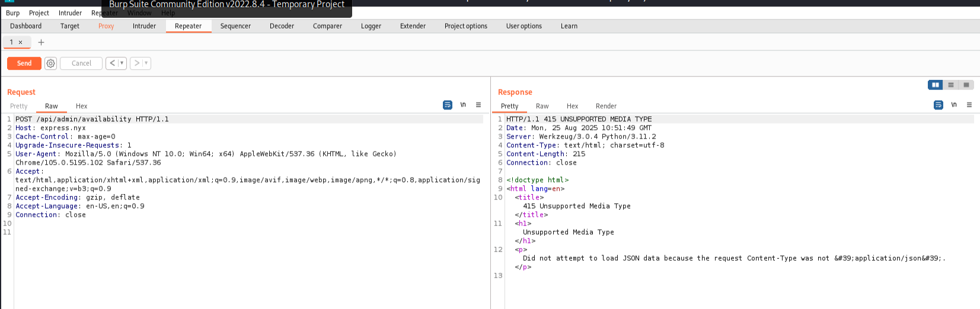Click into the request editor text area

pos(237,260)
